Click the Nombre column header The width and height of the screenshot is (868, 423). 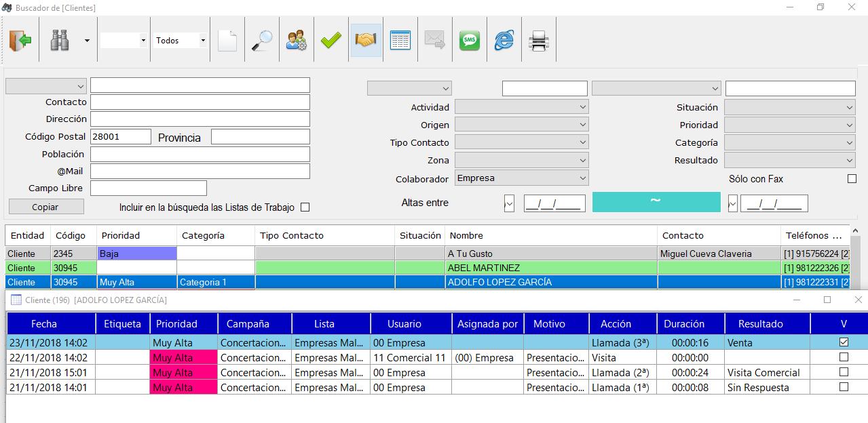point(551,235)
